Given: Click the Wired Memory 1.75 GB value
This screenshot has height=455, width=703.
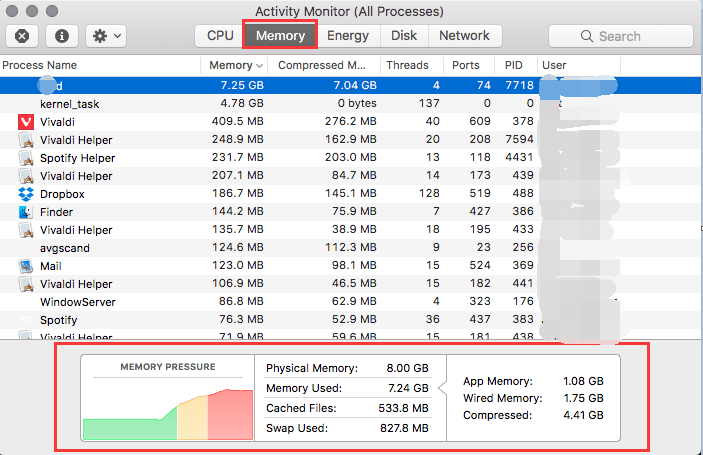Looking at the screenshot, I should [x=583, y=398].
